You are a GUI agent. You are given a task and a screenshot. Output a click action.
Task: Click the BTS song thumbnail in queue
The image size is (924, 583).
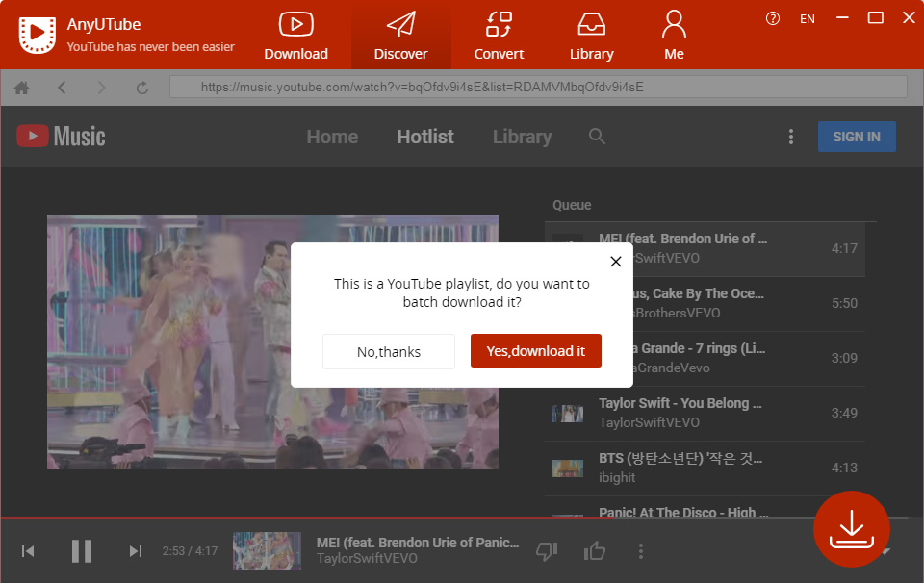pyautogui.click(x=568, y=469)
